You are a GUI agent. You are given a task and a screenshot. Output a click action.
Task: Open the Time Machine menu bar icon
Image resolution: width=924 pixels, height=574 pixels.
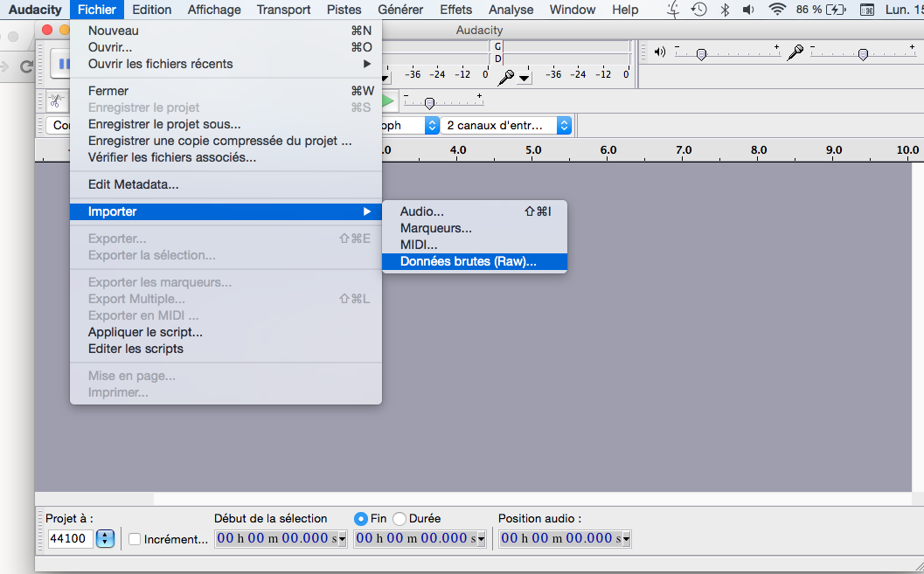tap(698, 10)
